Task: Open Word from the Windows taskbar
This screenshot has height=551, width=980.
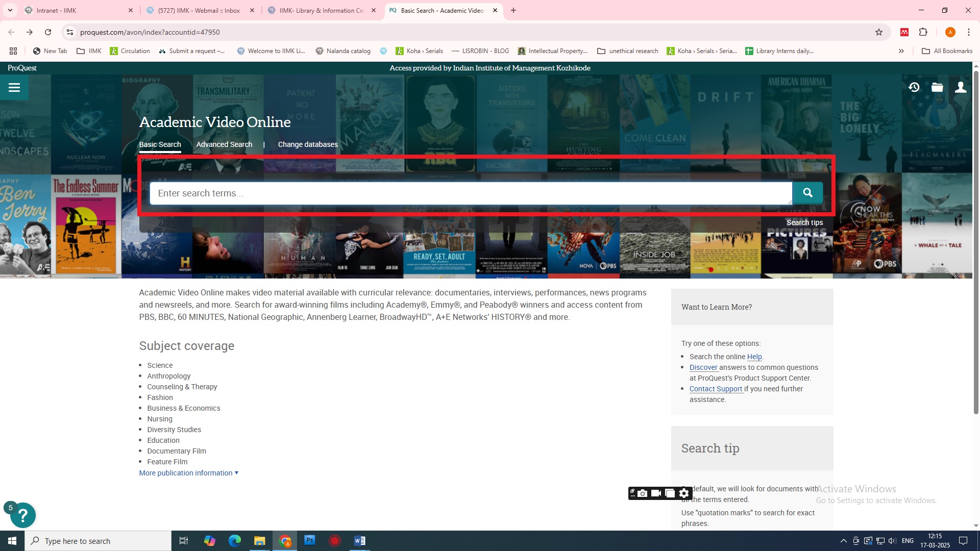Action: click(x=359, y=541)
